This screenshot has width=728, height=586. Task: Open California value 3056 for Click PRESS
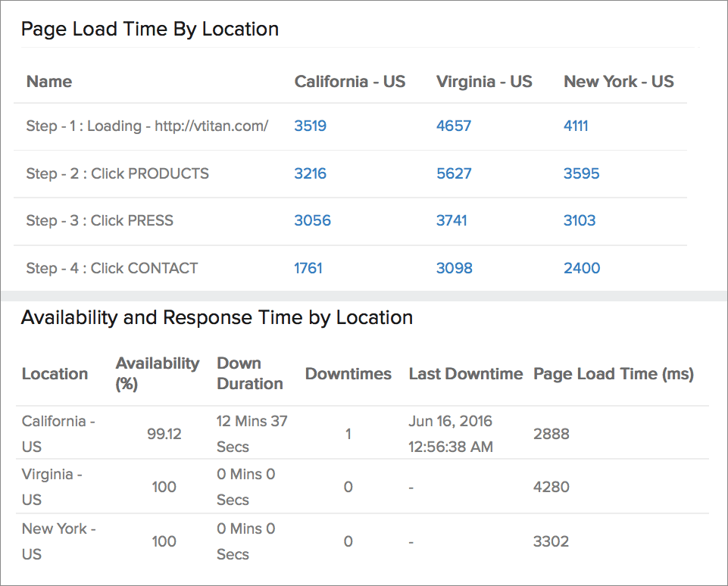coord(312,220)
